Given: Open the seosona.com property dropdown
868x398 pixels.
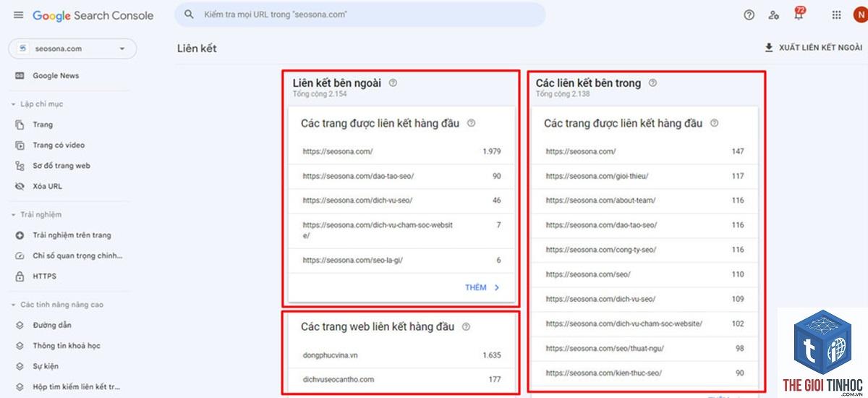Looking at the screenshot, I should point(72,49).
